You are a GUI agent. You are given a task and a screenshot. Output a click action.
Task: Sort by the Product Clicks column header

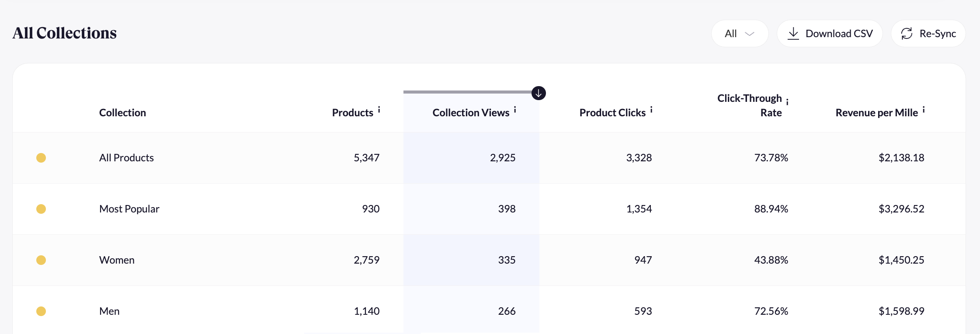pos(612,113)
